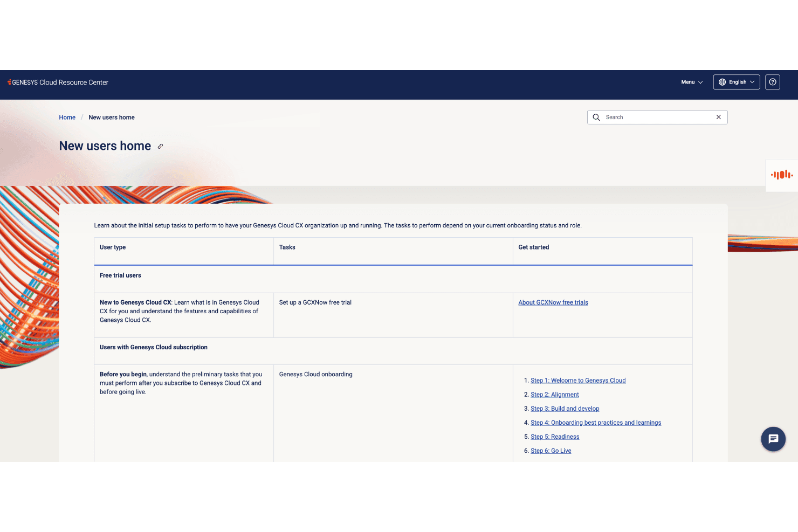Click the Free trial users row heading
Screen dimensions: 798x532
point(120,275)
